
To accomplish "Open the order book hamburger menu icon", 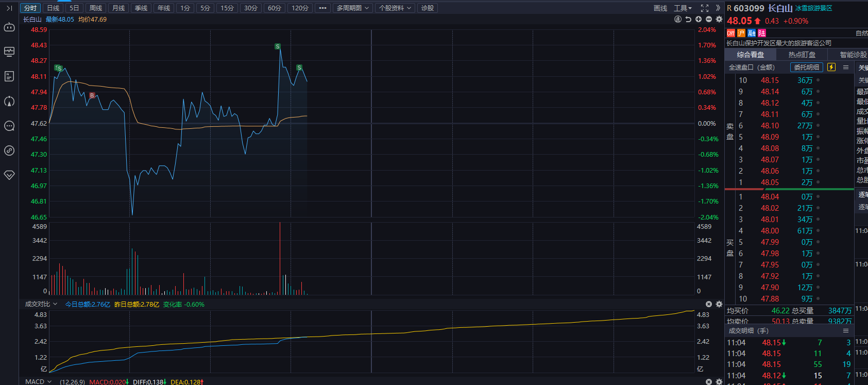I will (x=846, y=68).
